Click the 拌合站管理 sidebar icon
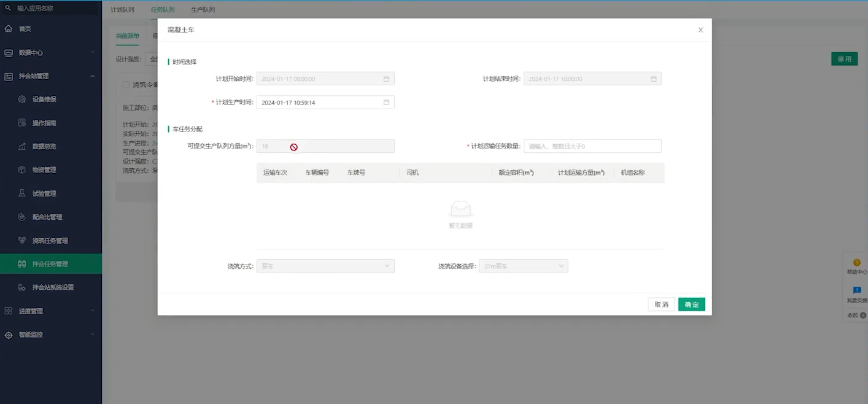 [9, 76]
